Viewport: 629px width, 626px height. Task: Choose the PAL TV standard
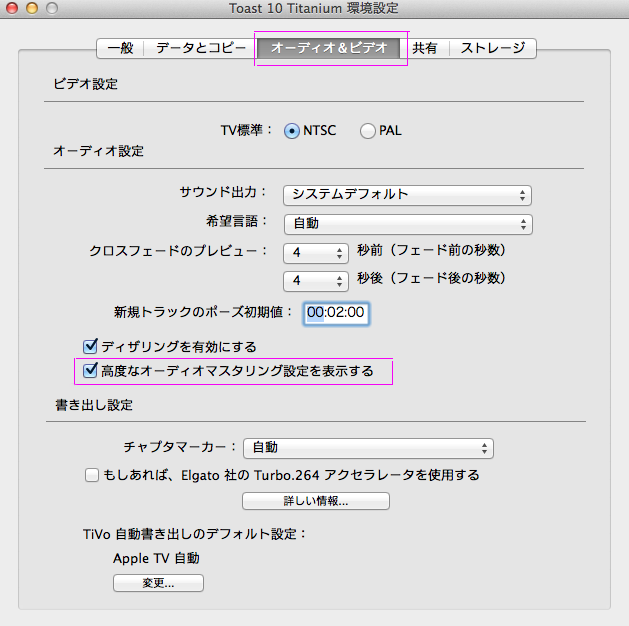tap(367, 131)
